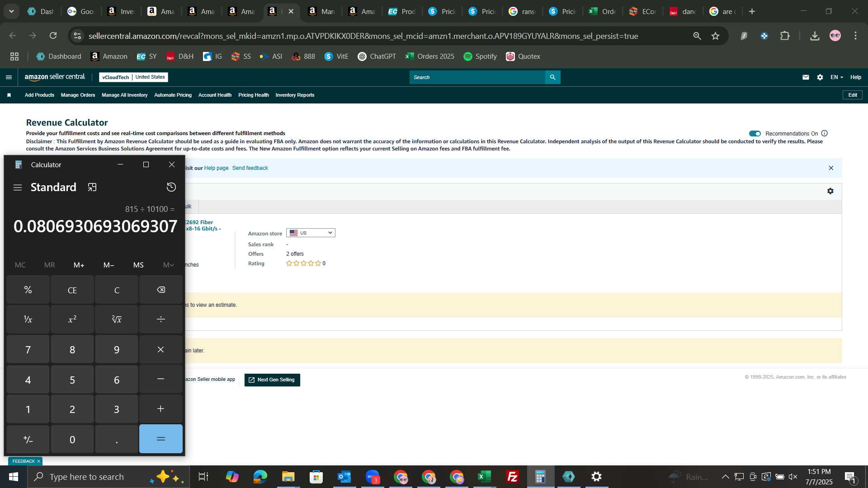
Task: Click Help in Seller Central header
Action: coord(855,77)
